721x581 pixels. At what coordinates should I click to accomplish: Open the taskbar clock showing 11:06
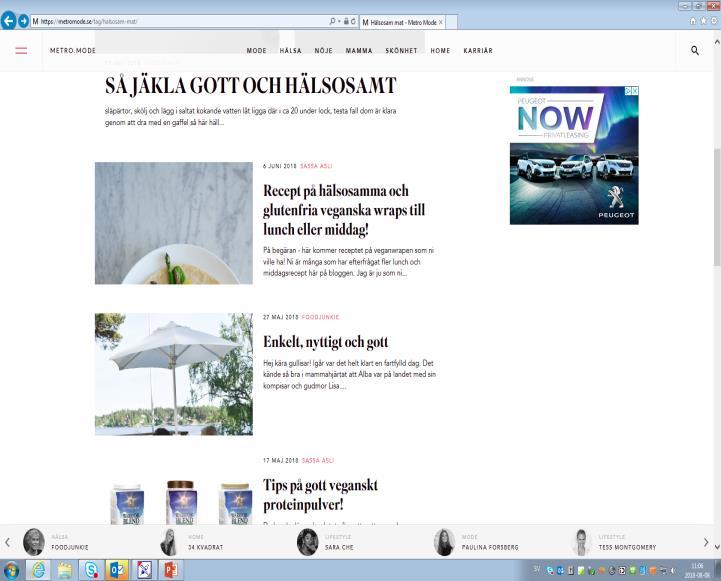point(697,570)
